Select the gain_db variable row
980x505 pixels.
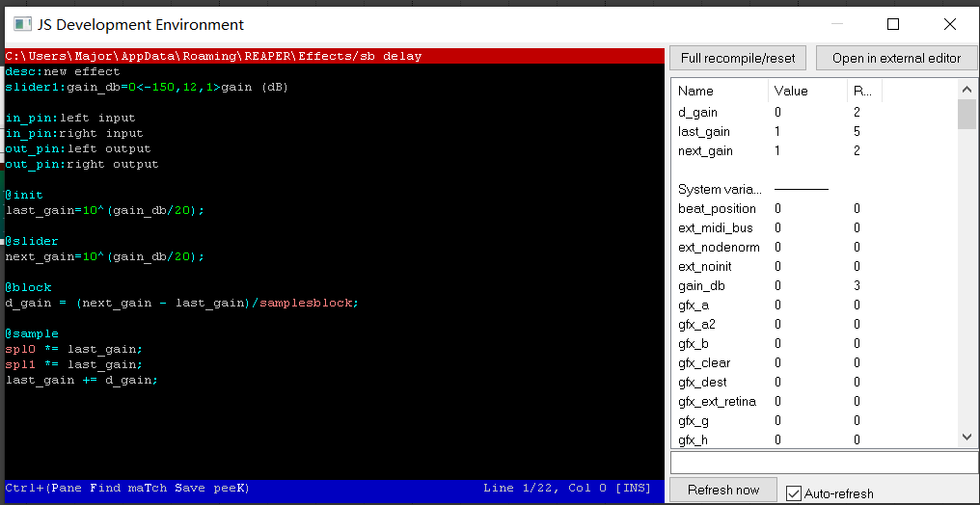click(814, 286)
